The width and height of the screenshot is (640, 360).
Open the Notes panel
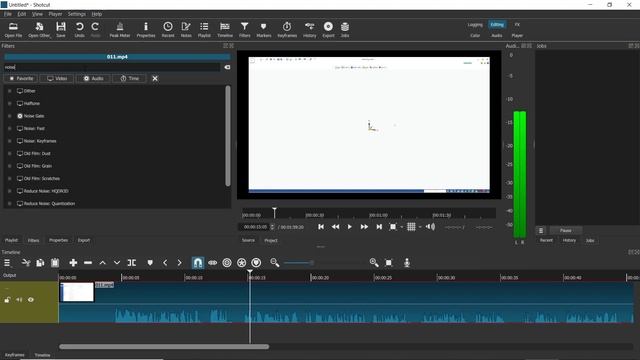pos(186,30)
